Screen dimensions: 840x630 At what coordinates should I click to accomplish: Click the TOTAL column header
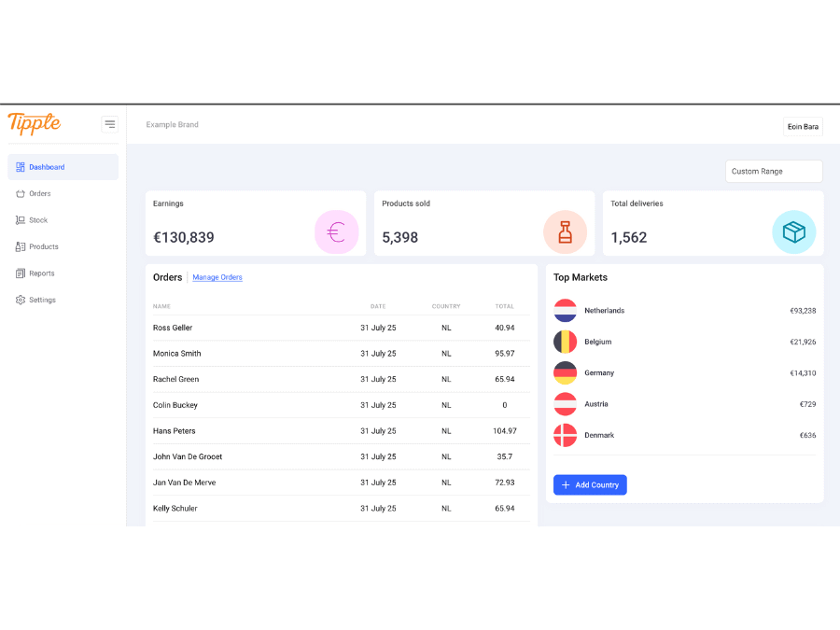coord(505,306)
